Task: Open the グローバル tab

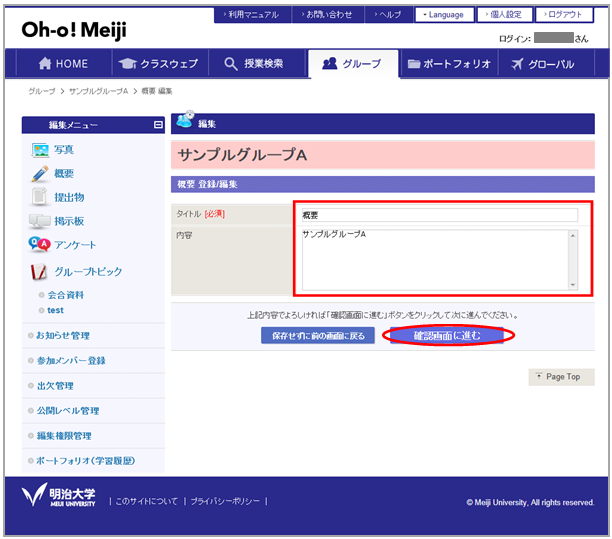Action: [546, 64]
